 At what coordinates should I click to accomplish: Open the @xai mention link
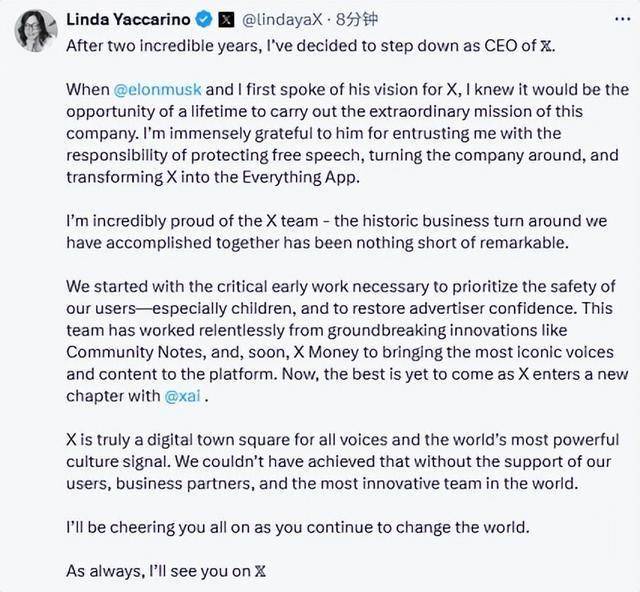pyautogui.click(x=182, y=396)
